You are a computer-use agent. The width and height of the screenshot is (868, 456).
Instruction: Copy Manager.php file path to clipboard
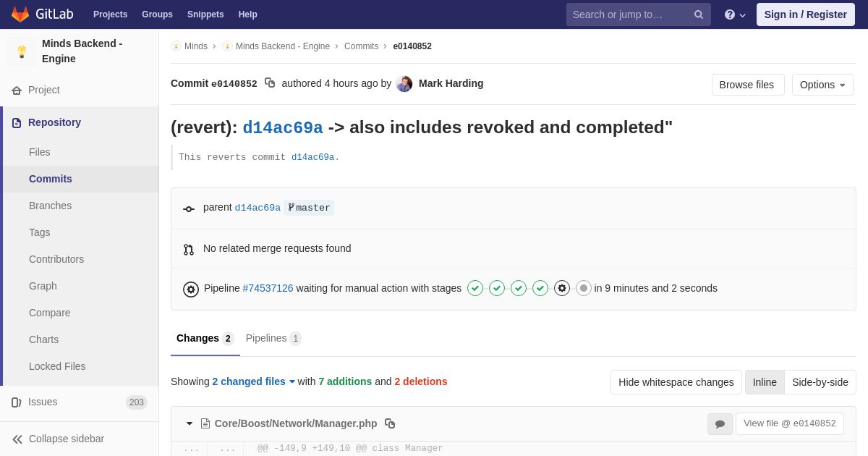390,423
